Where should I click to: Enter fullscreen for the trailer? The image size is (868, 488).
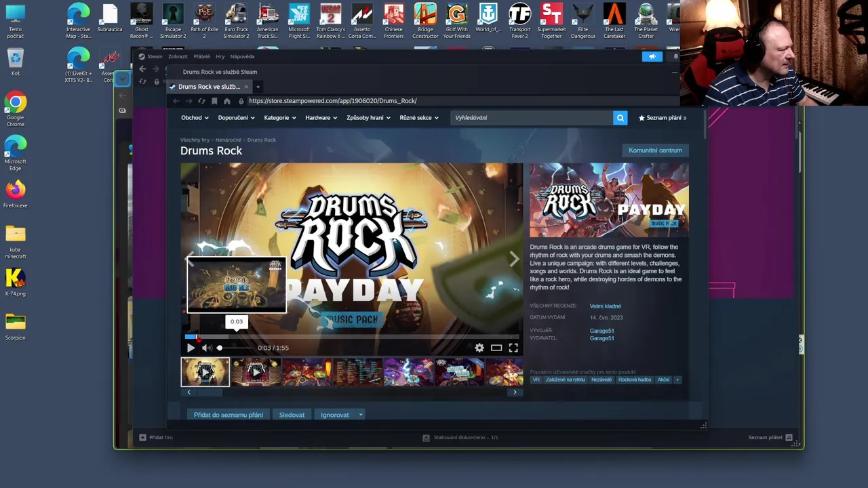point(513,348)
